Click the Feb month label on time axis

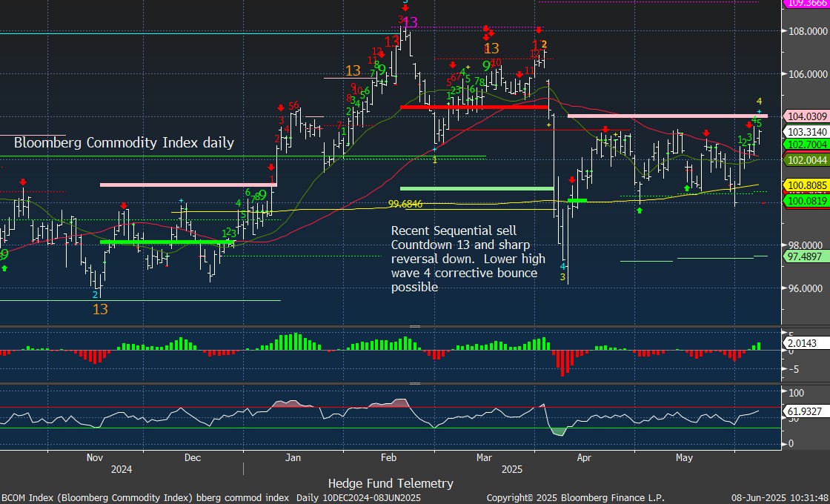(389, 457)
